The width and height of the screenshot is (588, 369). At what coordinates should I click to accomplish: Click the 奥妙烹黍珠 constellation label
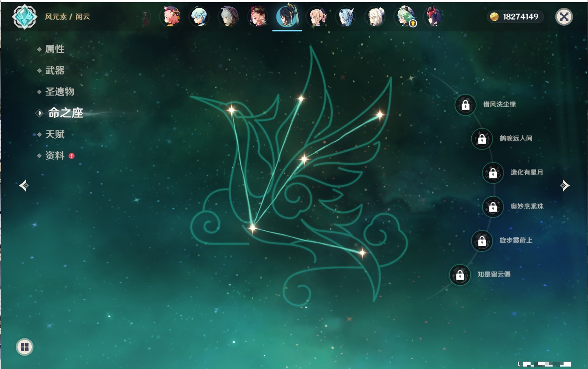click(527, 206)
